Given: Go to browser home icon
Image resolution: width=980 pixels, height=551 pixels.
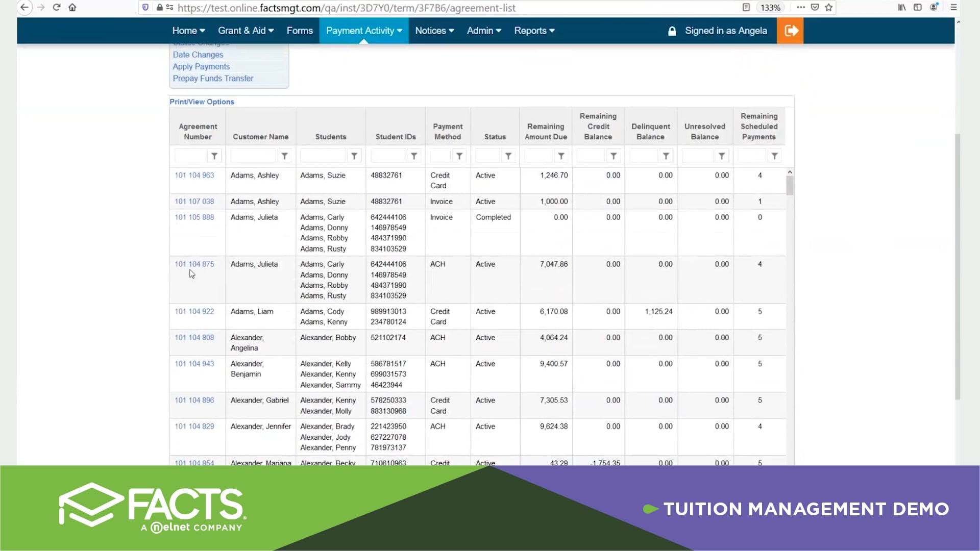Looking at the screenshot, I should click(x=72, y=8).
